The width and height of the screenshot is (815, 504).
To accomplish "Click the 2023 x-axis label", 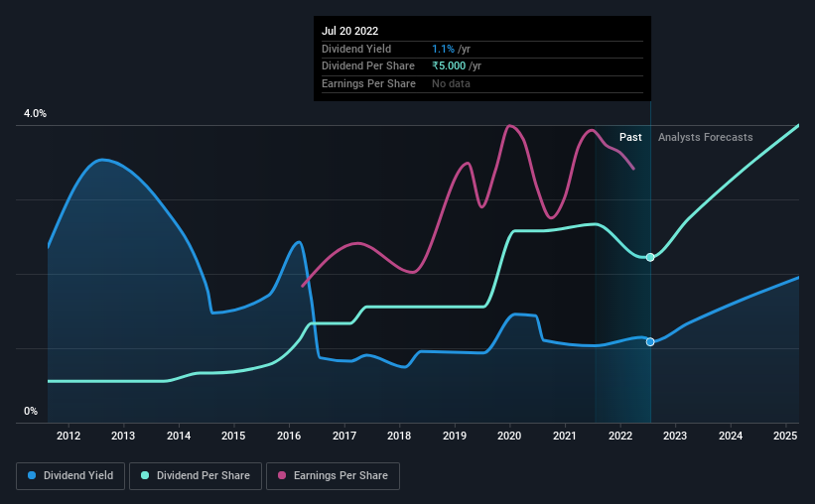I will (675, 436).
